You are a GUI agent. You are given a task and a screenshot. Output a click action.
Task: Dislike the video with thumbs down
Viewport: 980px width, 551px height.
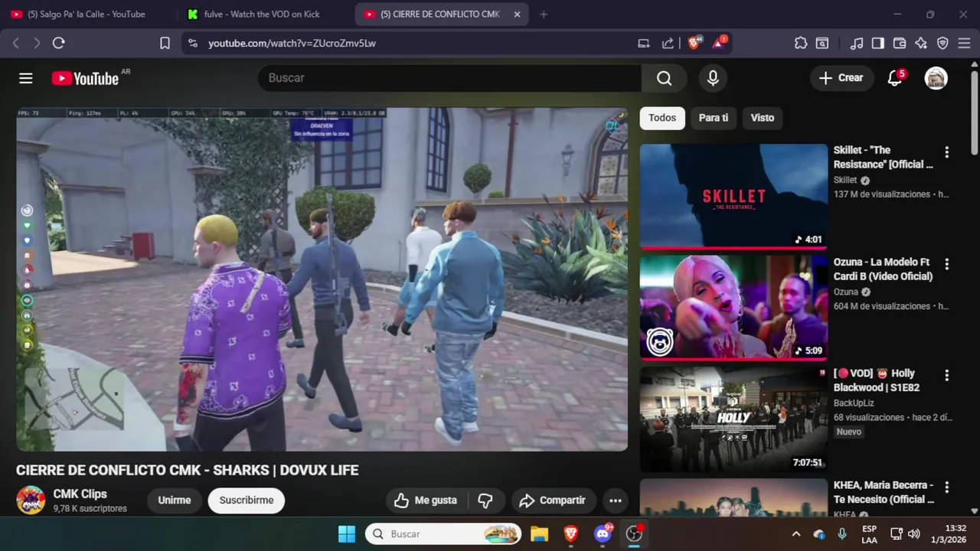[x=485, y=500]
